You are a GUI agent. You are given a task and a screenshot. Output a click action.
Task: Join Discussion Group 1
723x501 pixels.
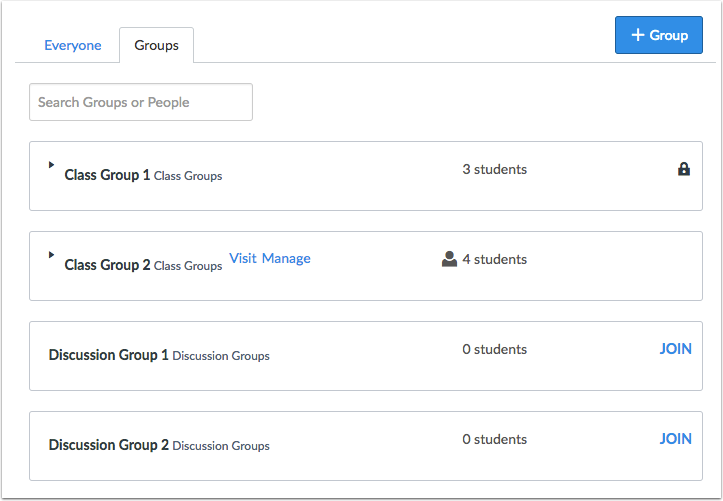[x=675, y=349]
